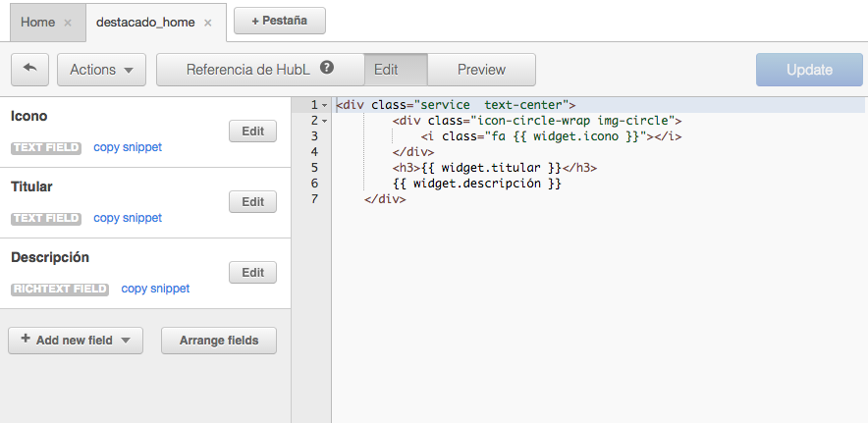Collapse the code fold arrow on line 1
868x423 pixels.
324,105
